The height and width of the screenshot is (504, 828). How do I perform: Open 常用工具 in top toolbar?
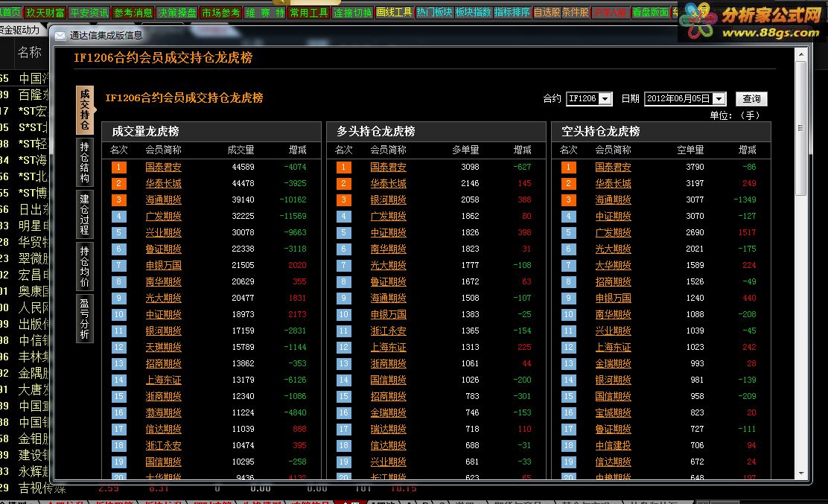[x=308, y=12]
